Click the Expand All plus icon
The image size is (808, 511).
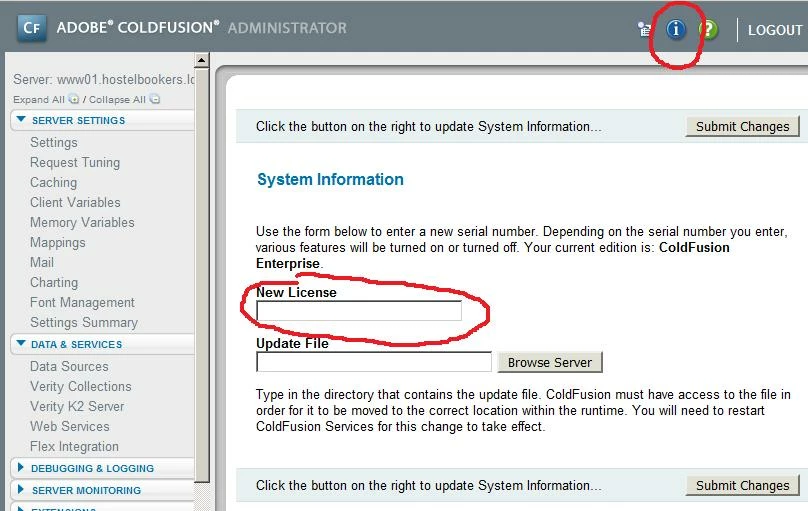(74, 99)
